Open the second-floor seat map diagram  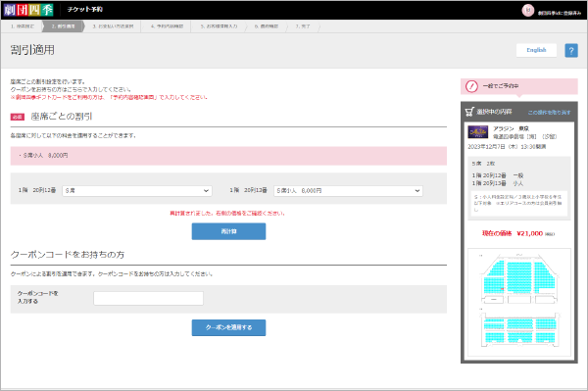[x=519, y=328]
